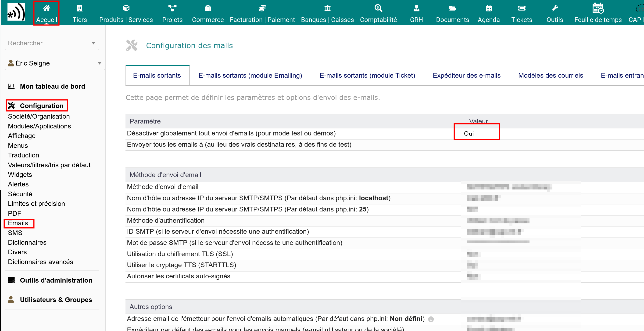Open the E-mails entrants tab
This screenshot has height=331, width=644.
(622, 75)
